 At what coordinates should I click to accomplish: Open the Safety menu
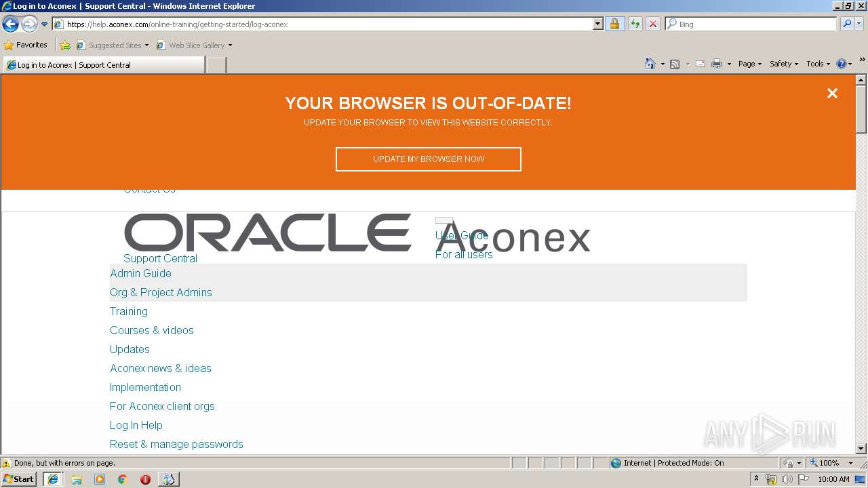click(x=784, y=64)
